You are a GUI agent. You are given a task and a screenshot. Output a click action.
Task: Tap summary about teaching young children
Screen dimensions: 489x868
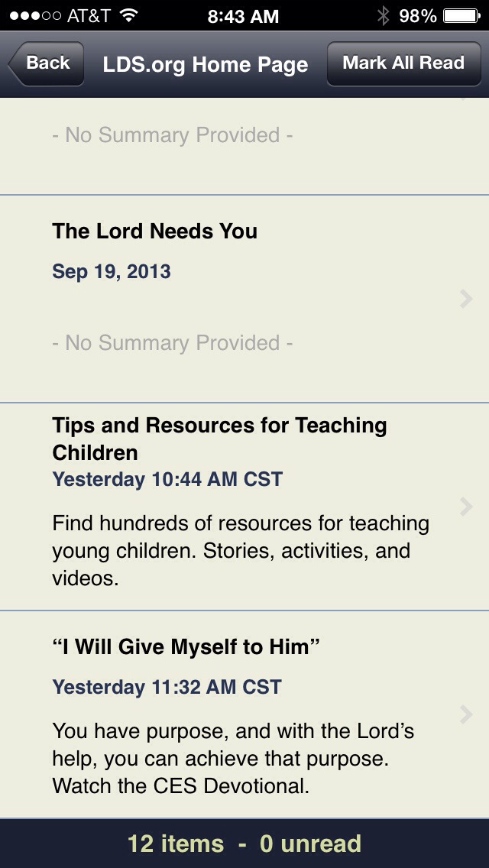[241, 551]
